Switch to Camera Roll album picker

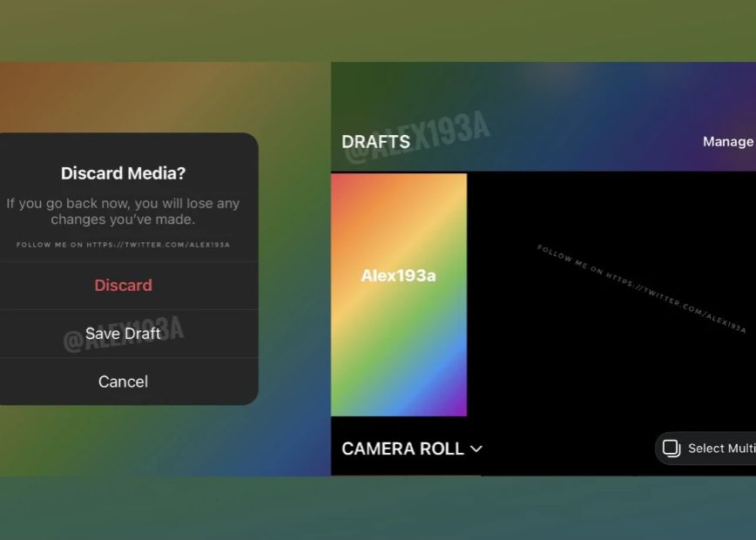click(x=405, y=449)
